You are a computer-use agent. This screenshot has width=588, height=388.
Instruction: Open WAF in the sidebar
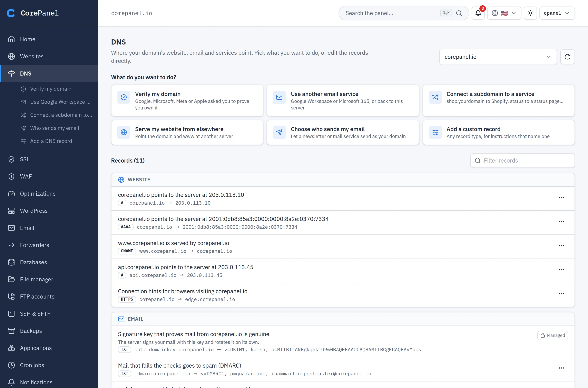[49, 176]
